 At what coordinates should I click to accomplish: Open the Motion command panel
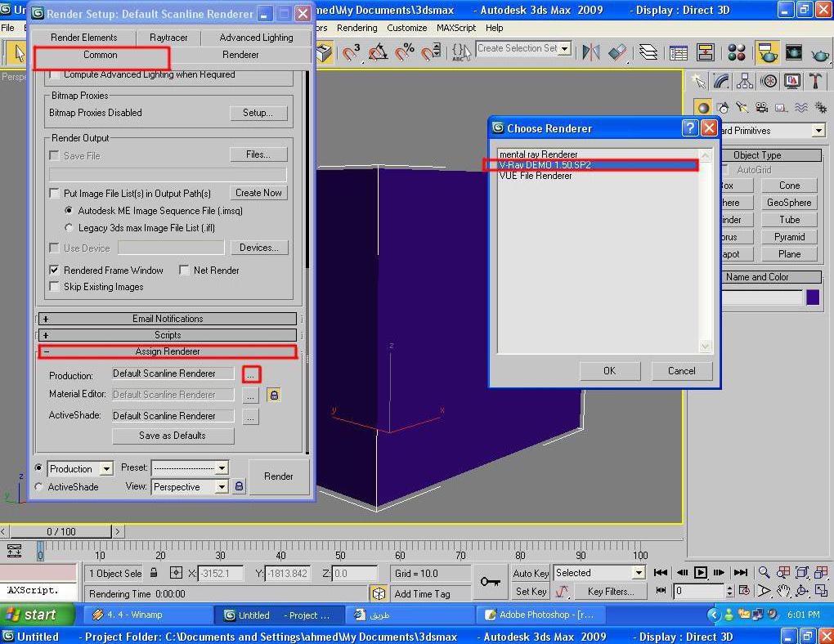[769, 81]
